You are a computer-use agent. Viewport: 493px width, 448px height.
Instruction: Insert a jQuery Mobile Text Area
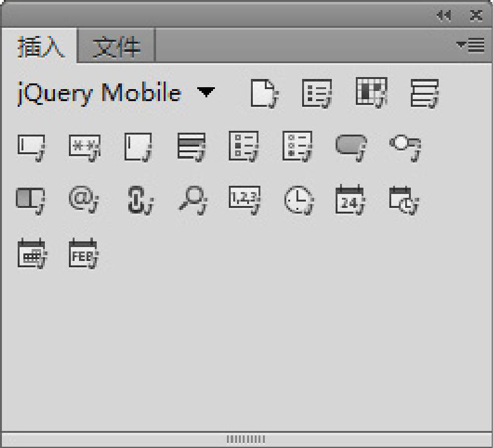(138, 147)
